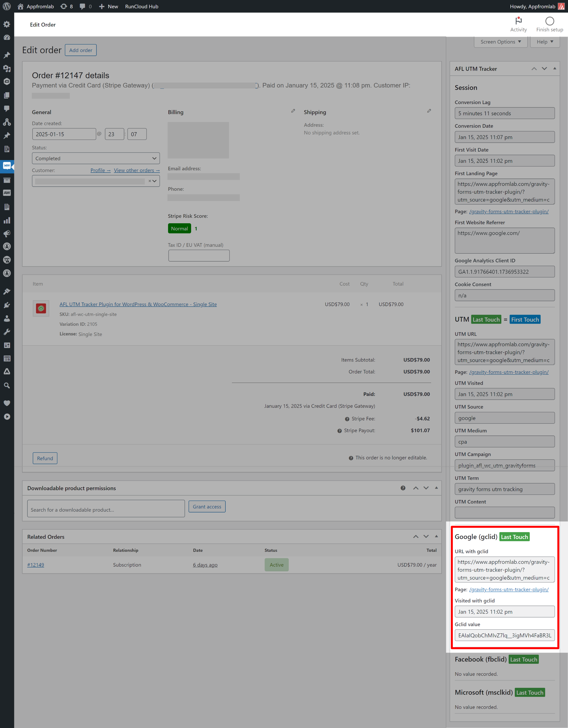Image resolution: width=568 pixels, height=728 pixels.
Task: Click the Refund button
Action: [45, 458]
